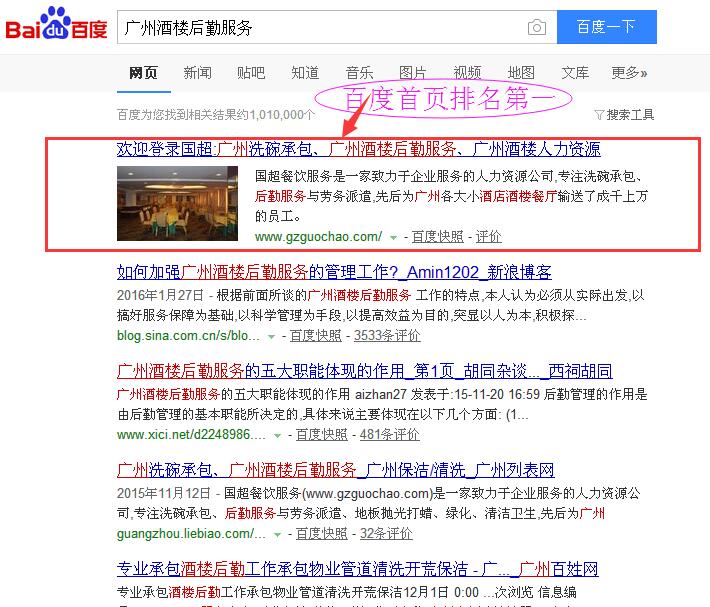Open the 广州列表网 result title
Viewport: 710px width, 607px height.
[x=336, y=470]
